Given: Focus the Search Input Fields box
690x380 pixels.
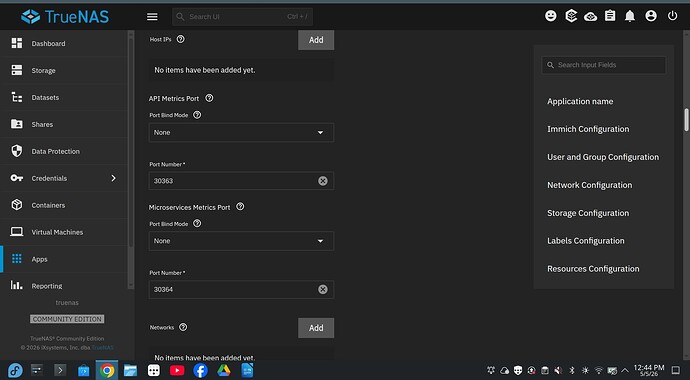Looking at the screenshot, I should click(x=603, y=65).
